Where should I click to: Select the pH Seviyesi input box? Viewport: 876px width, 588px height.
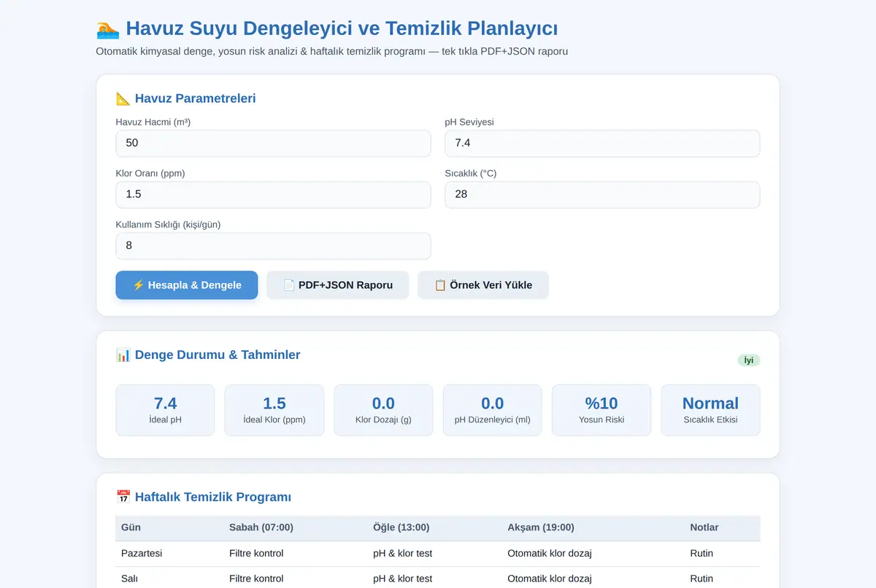pyautogui.click(x=602, y=143)
